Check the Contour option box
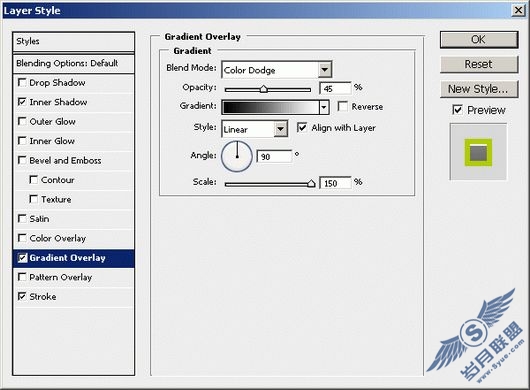The height and width of the screenshot is (390, 530). pos(33,179)
